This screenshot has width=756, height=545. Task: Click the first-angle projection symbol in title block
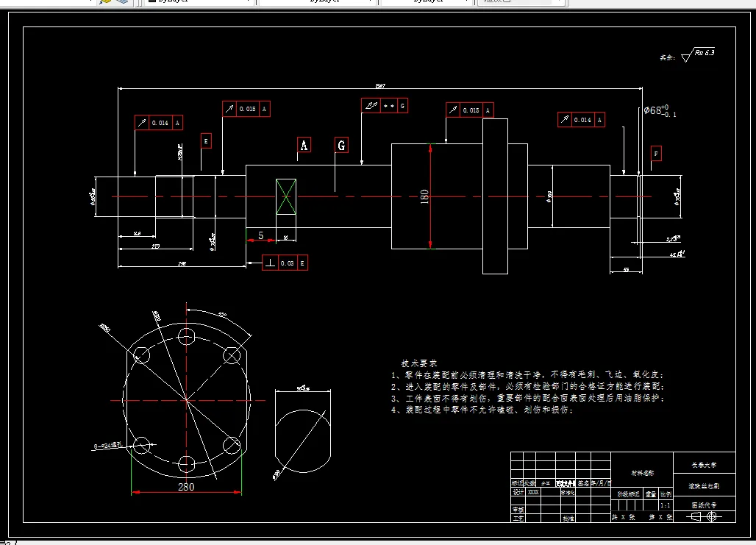click(x=704, y=516)
